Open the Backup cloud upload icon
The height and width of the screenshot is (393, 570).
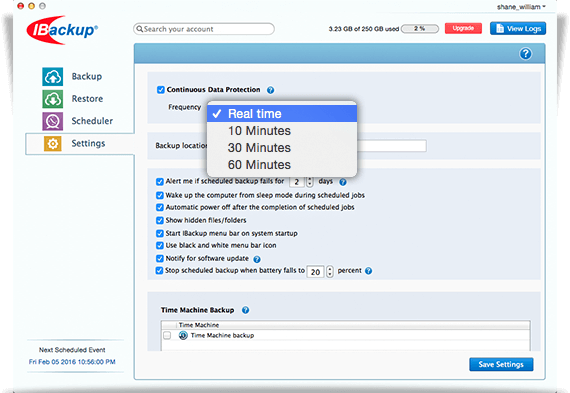[x=53, y=77]
